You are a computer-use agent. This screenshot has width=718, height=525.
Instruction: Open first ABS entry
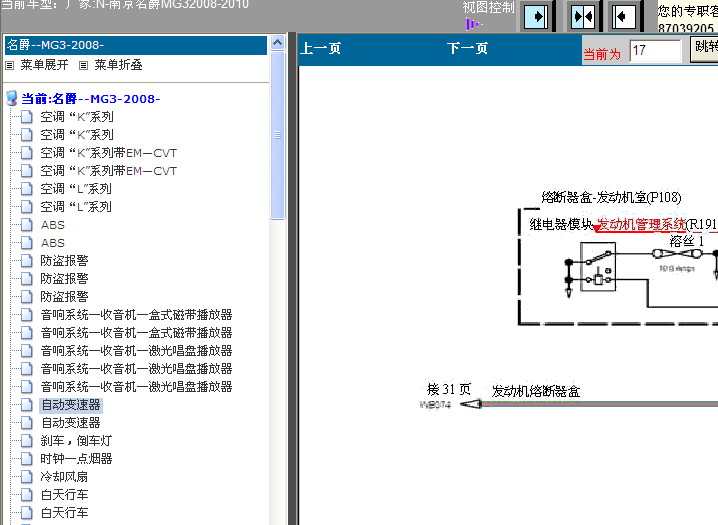click(x=53, y=225)
